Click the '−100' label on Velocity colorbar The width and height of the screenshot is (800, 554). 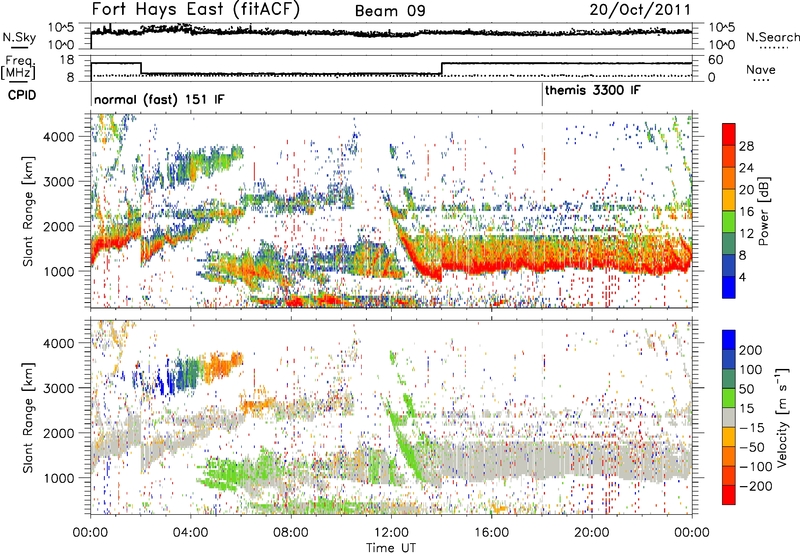(756, 467)
